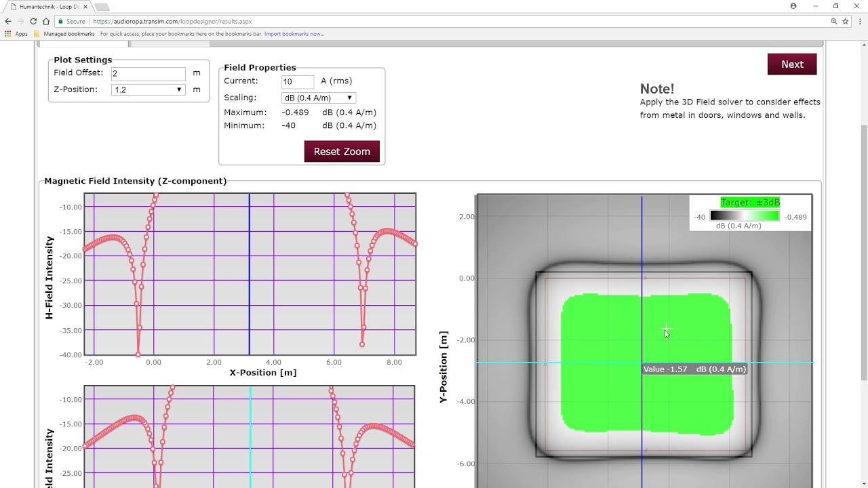Click the Current value input field
Image resolution: width=868 pixels, height=488 pixels.
pyautogui.click(x=298, y=81)
